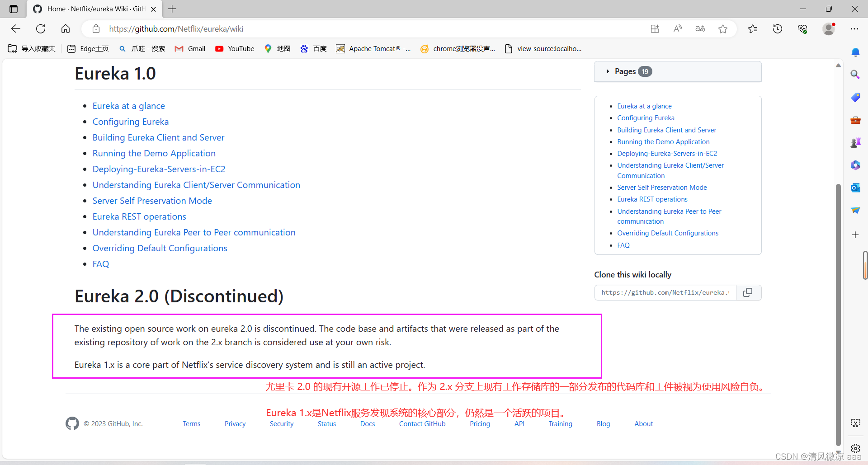Open the sidebar tools briefcase icon
The width and height of the screenshot is (868, 465).
click(x=855, y=120)
